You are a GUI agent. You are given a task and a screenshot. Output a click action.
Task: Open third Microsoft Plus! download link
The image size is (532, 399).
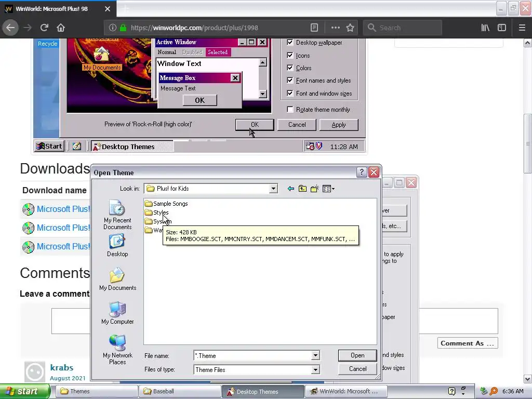pos(63,246)
